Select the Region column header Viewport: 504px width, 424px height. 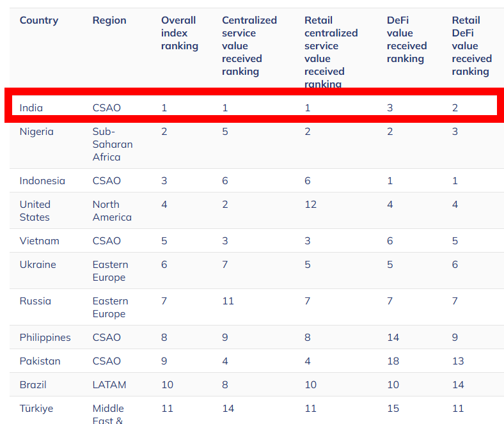click(109, 20)
